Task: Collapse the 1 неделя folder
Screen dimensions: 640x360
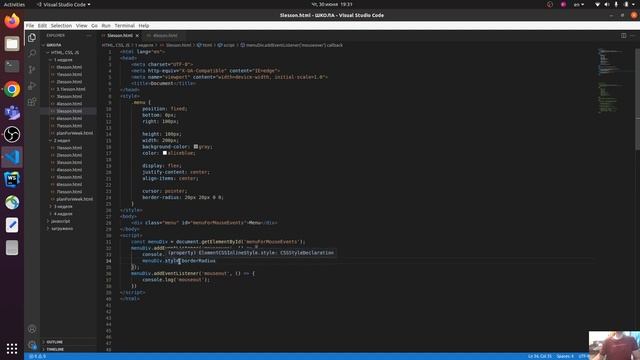Action: click(x=61, y=60)
